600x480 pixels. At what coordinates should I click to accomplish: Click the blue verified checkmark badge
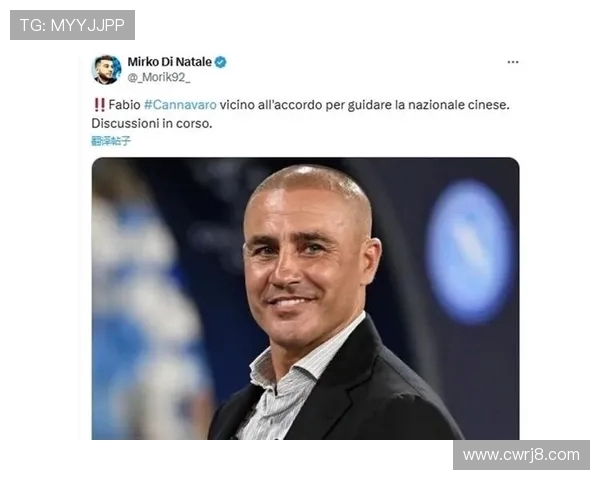[220, 62]
